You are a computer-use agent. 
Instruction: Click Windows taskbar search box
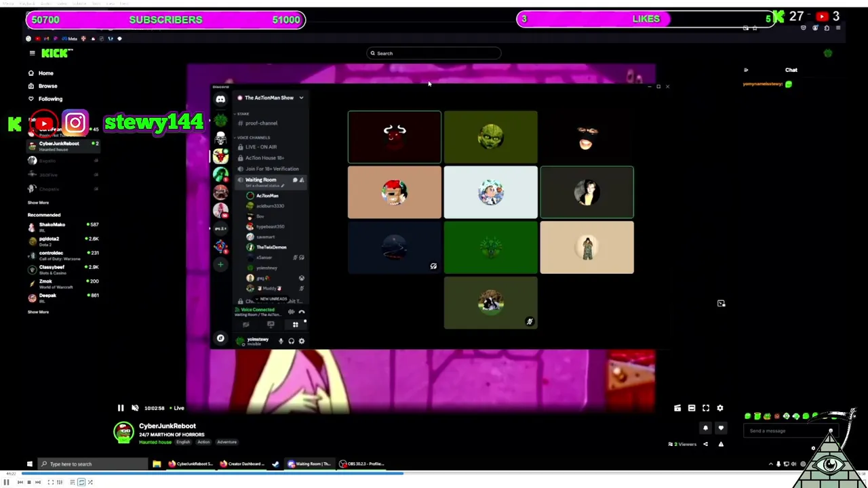tap(94, 464)
